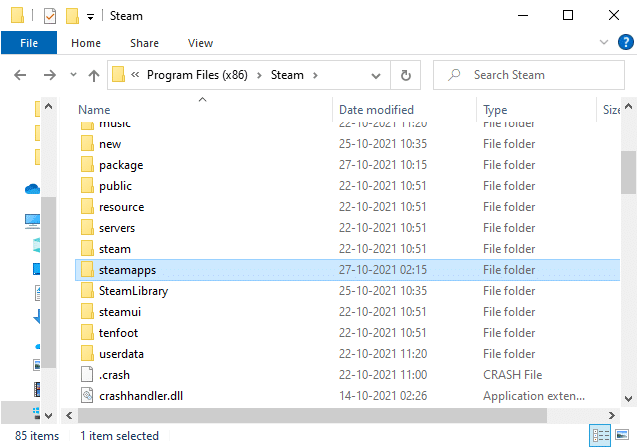Image resolution: width=638 pixels, height=448 pixels.
Task: Select the new folder
Action: [348, 144]
